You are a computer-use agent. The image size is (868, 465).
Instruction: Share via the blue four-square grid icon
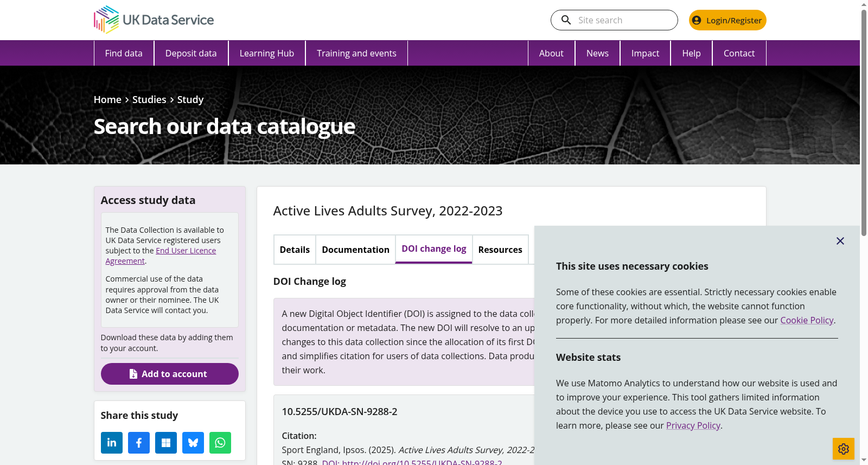(166, 443)
